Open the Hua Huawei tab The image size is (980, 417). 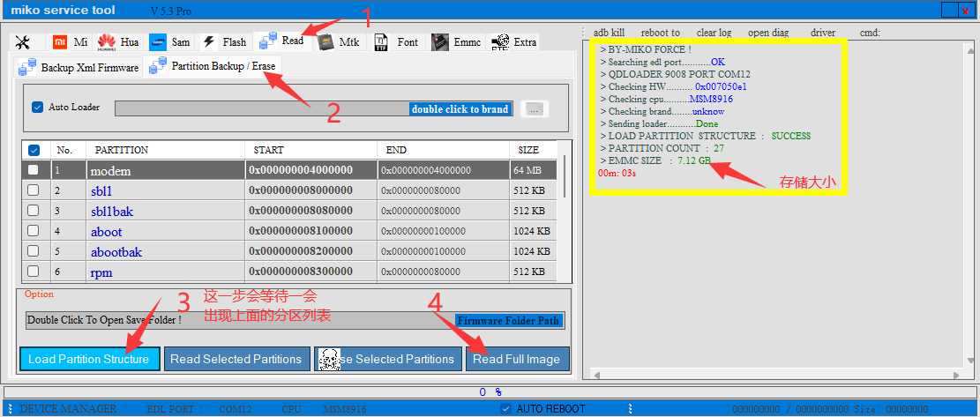[118, 42]
